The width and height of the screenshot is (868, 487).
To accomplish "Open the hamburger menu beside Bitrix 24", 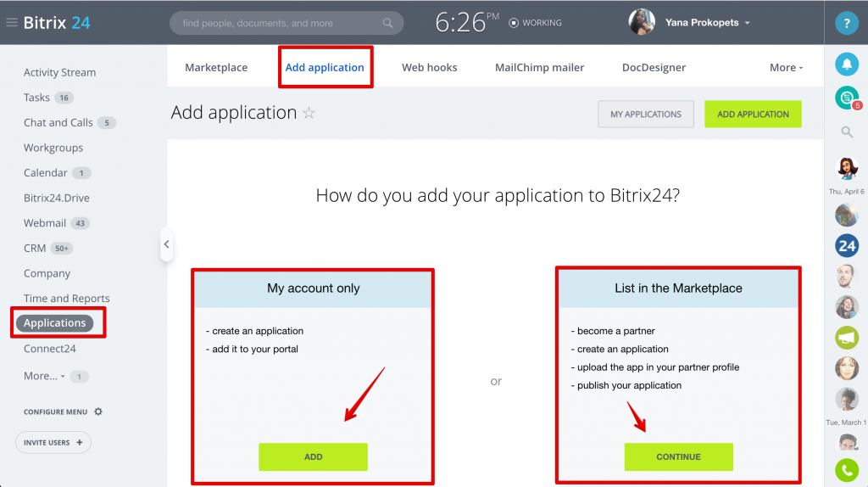I will pos(12,23).
